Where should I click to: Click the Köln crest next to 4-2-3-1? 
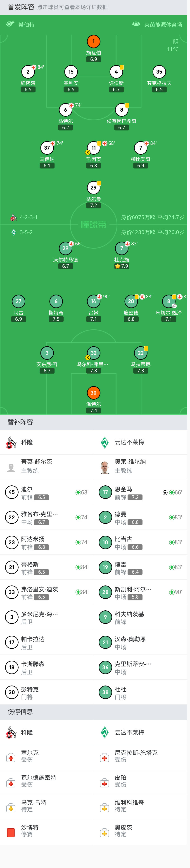[x=14, y=217]
